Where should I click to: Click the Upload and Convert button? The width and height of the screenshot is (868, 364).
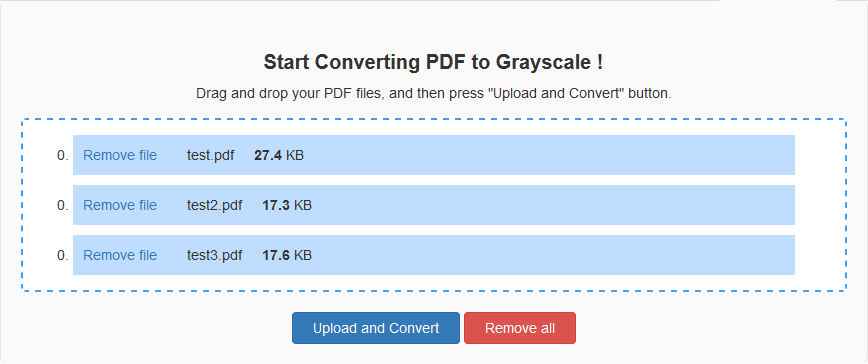376,328
